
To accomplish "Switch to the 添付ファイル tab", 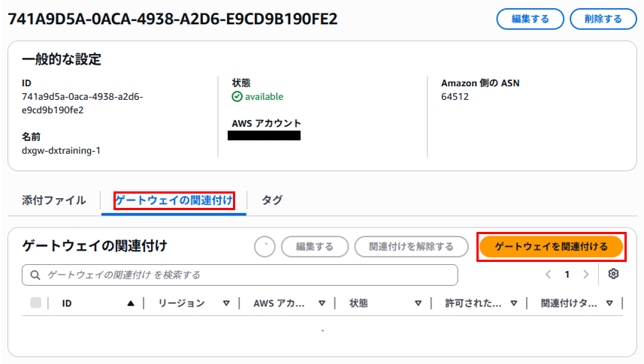I will click(x=54, y=200).
